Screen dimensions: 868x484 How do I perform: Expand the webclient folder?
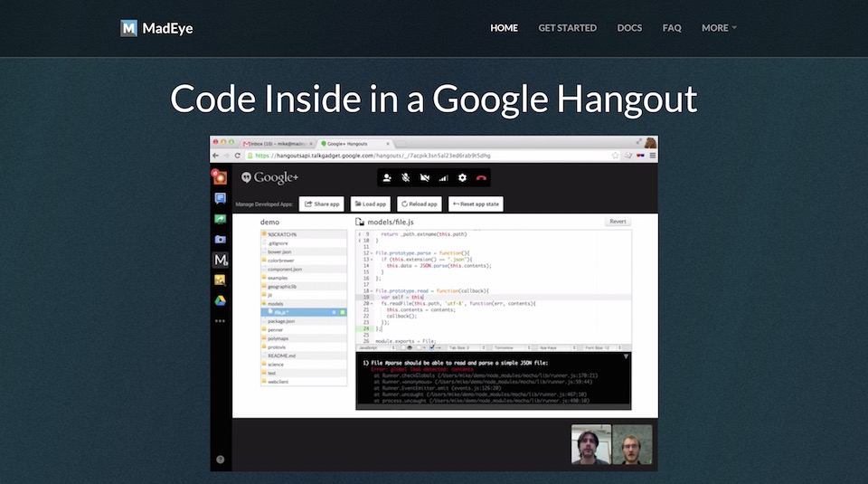[x=304, y=382]
